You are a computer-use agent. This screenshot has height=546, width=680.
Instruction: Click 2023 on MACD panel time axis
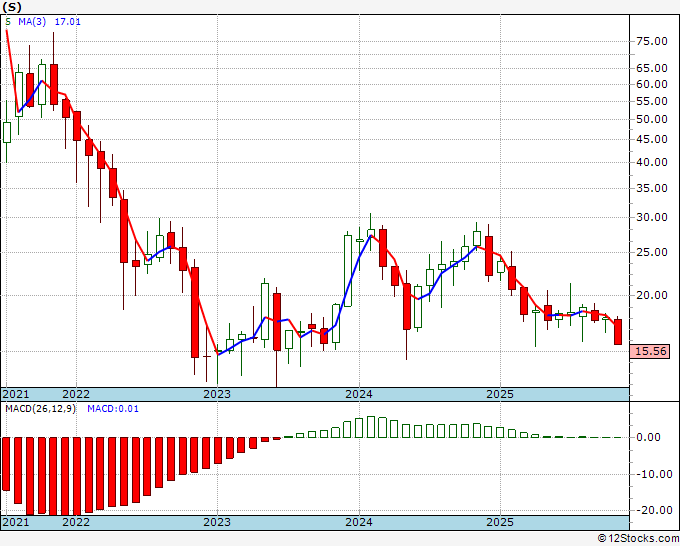[x=217, y=522]
